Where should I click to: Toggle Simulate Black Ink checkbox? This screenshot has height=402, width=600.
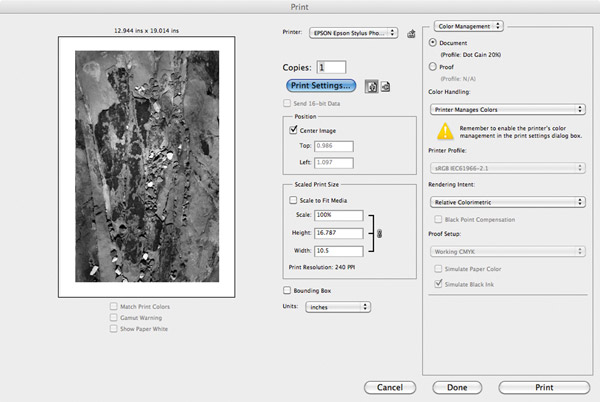point(438,284)
